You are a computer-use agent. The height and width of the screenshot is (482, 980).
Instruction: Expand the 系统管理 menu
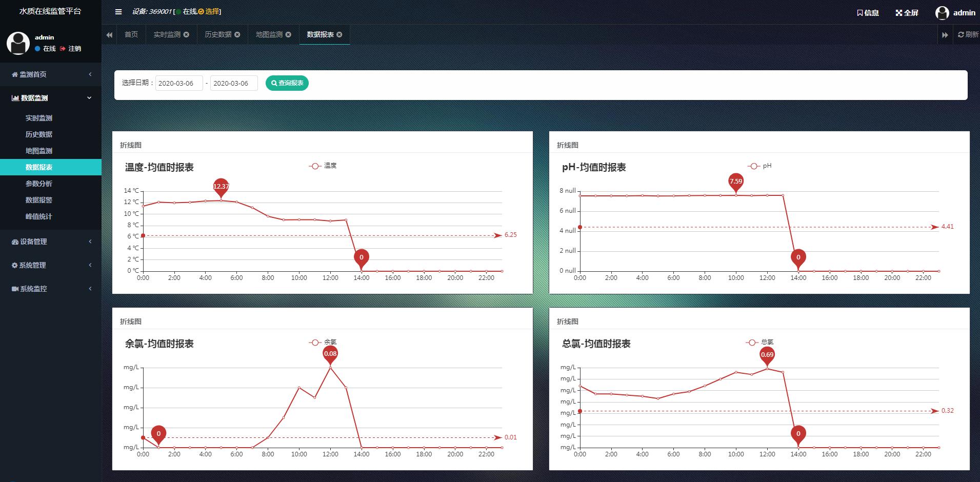click(51, 265)
